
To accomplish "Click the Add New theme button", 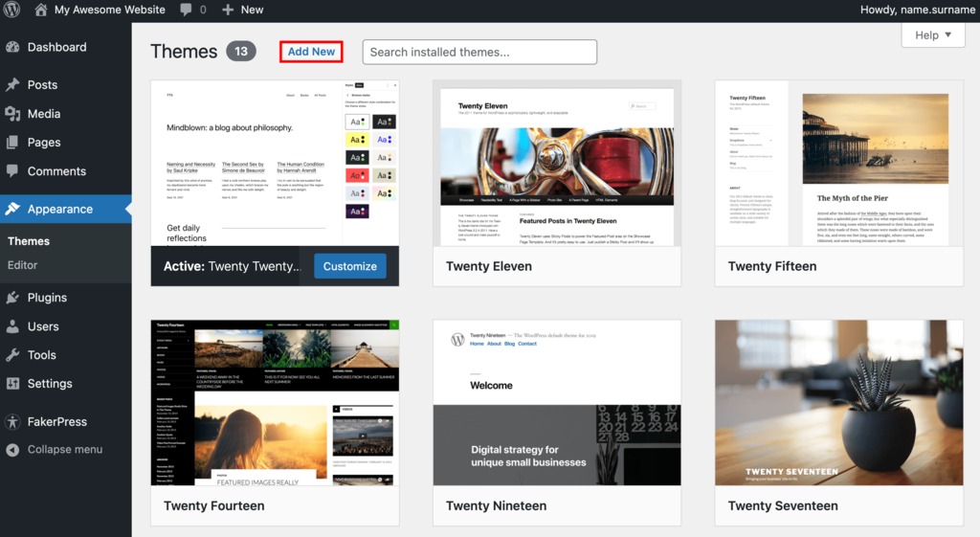I will (311, 52).
